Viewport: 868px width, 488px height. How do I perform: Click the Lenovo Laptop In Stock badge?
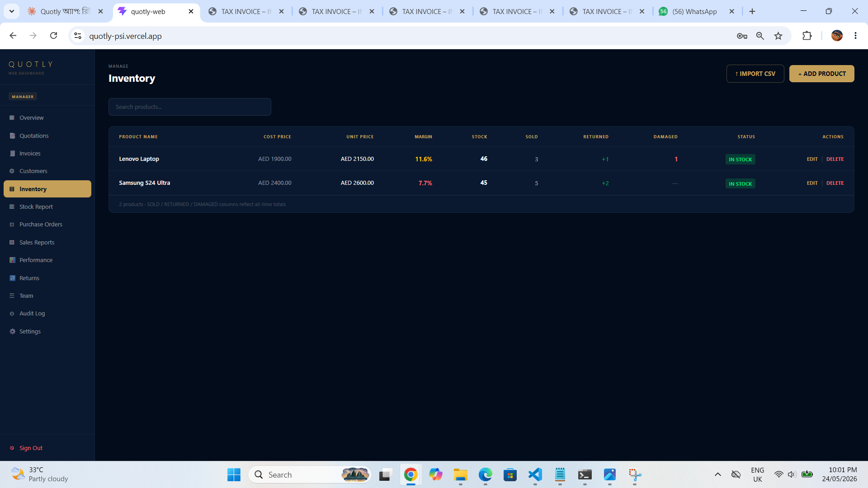[740, 160]
